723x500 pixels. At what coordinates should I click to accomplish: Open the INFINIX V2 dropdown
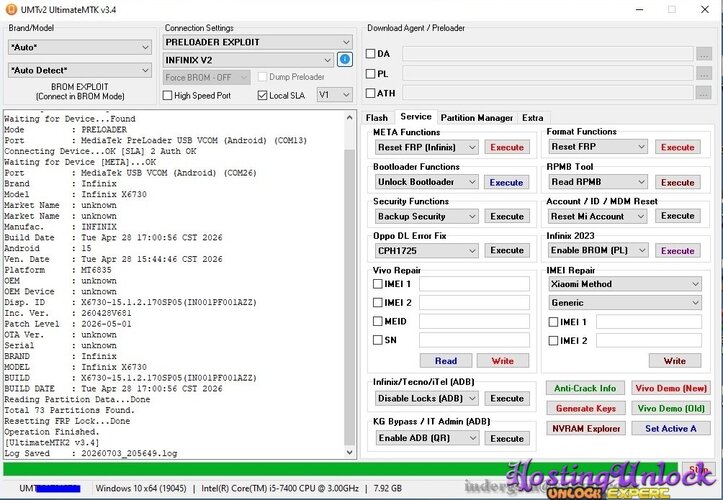(248, 60)
